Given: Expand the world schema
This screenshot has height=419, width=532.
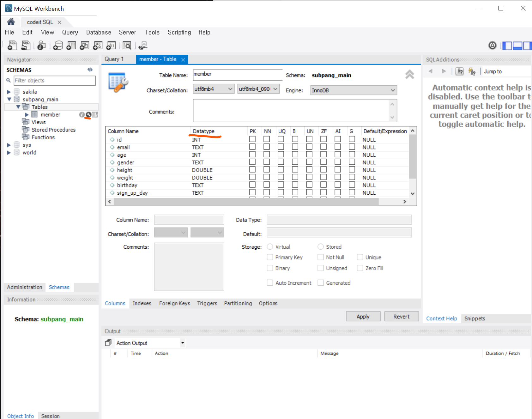Looking at the screenshot, I should pyautogui.click(x=9, y=153).
